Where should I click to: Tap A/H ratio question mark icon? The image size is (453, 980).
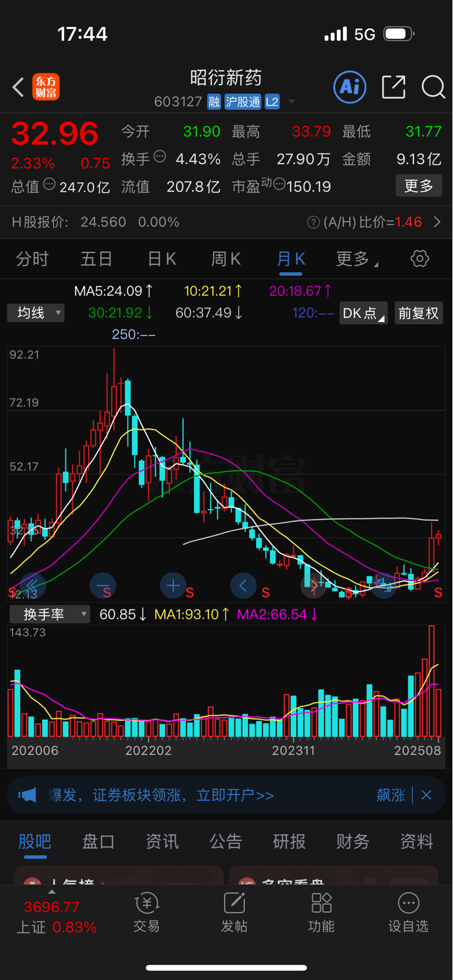[x=313, y=222]
